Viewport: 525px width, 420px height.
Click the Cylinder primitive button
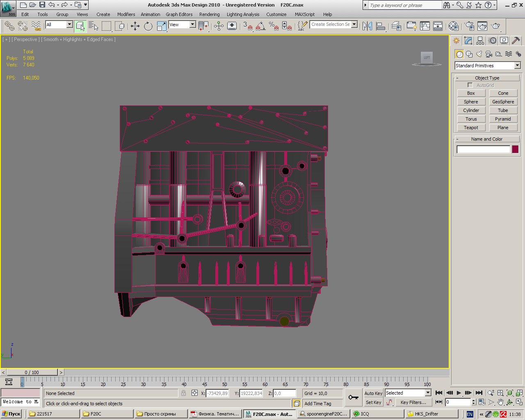pos(471,110)
